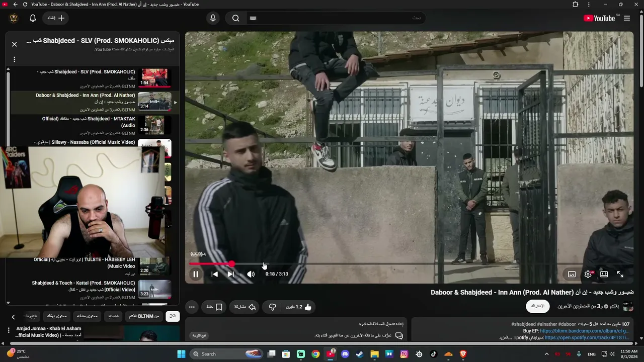Viewport: 644px width, 362px height.
Task: Open the taskbar weather widget
Action: (x=18, y=354)
